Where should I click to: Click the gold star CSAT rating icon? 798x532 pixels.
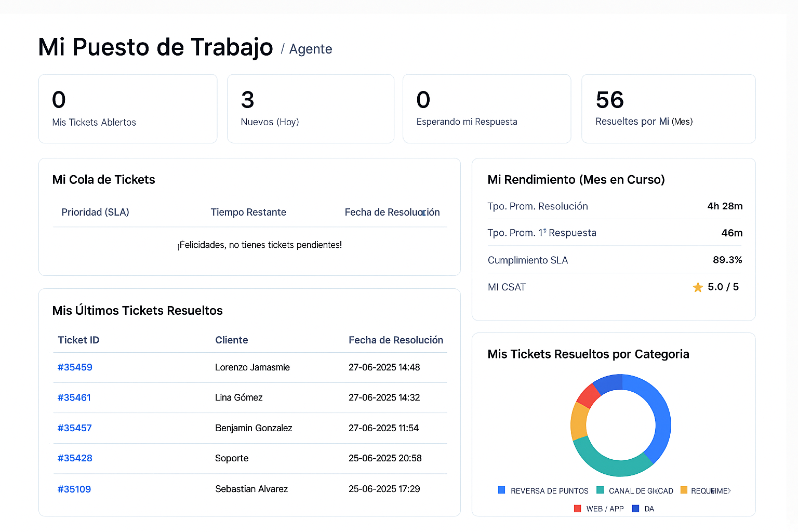coord(698,287)
